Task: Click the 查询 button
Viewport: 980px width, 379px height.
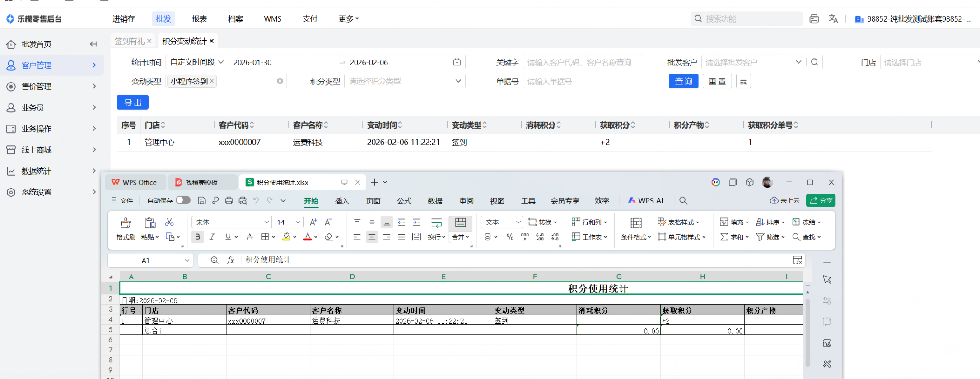Action: 683,81
